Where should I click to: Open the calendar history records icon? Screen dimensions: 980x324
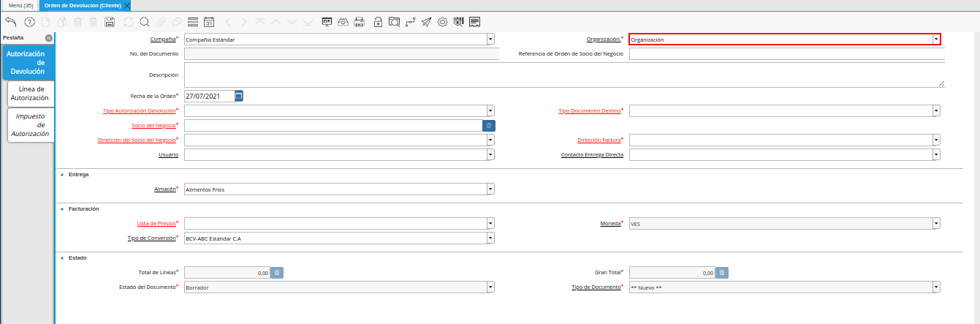pos(208,22)
